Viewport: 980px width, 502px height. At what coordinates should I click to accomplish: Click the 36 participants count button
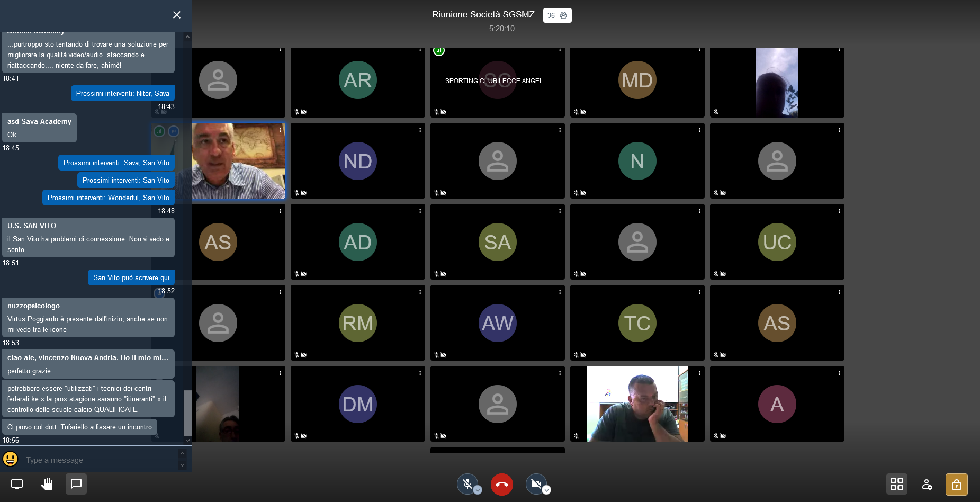click(x=557, y=15)
